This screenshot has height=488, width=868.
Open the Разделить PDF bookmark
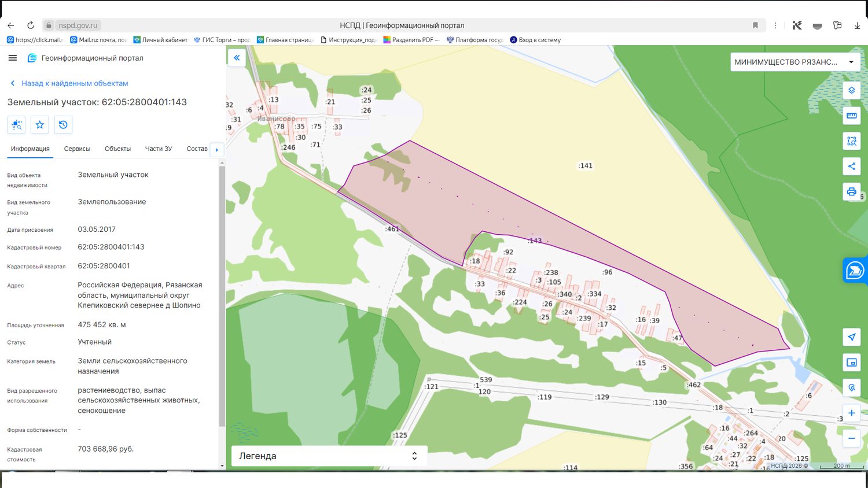pos(411,40)
